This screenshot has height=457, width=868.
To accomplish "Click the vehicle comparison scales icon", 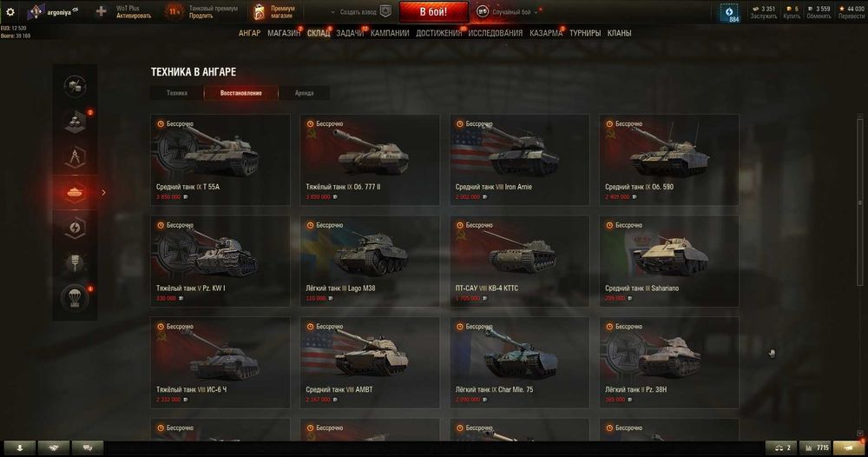I will pyautogui.click(x=781, y=447).
